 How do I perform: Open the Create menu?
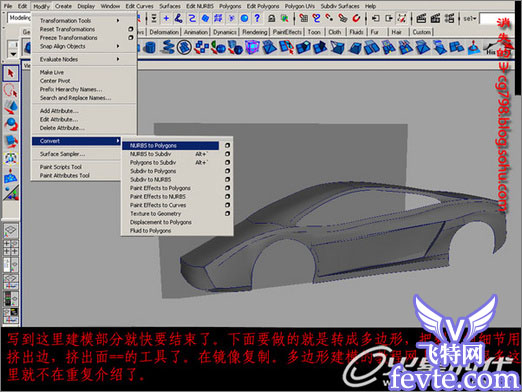point(63,6)
